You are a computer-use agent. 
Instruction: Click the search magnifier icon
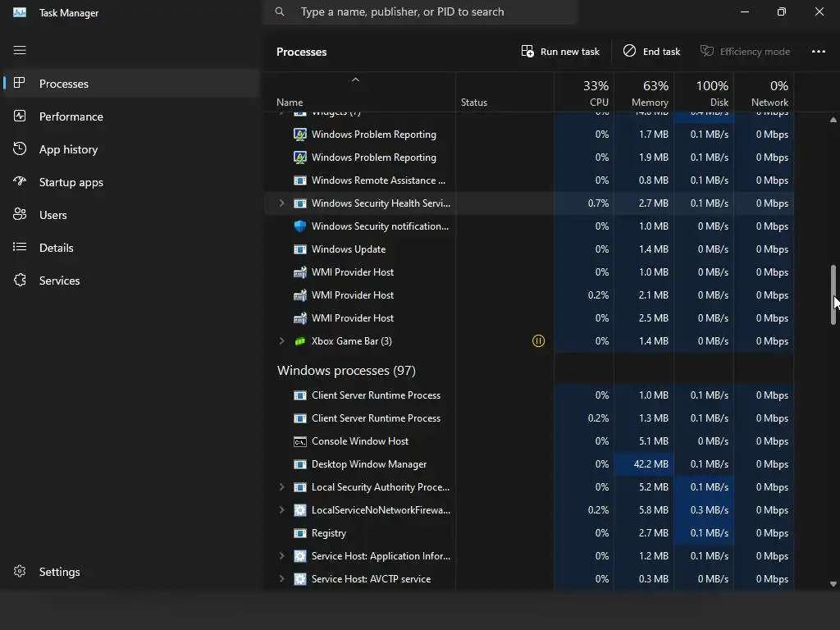tap(280, 11)
